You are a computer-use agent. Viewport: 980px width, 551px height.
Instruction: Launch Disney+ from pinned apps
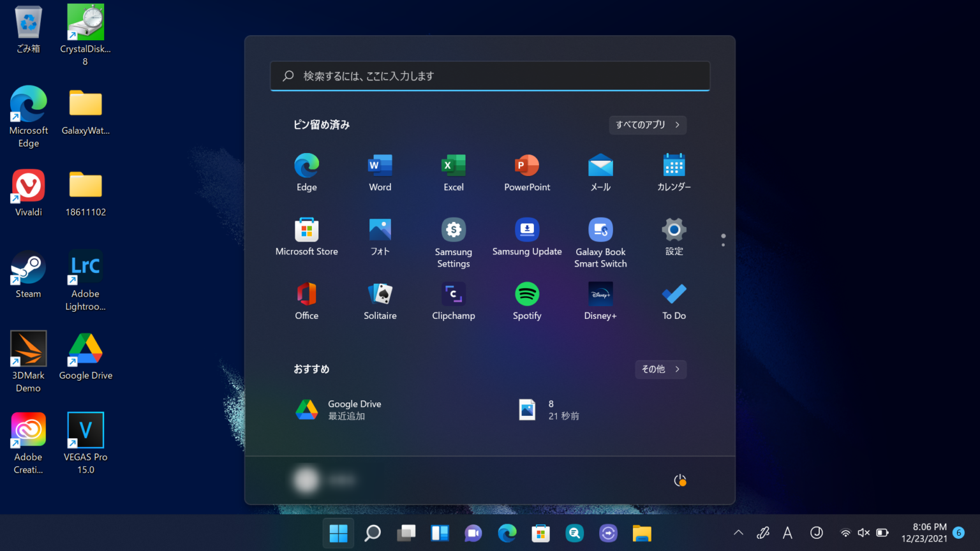600,300
